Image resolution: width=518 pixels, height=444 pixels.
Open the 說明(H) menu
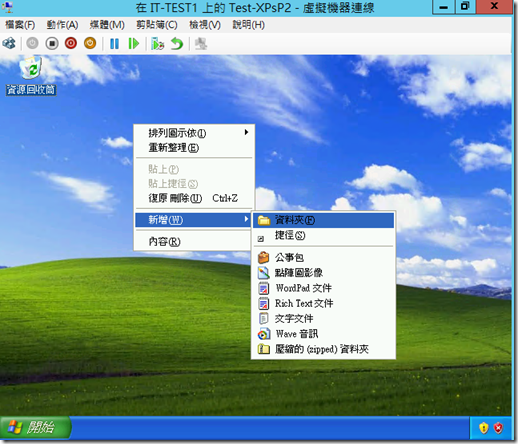(249, 25)
